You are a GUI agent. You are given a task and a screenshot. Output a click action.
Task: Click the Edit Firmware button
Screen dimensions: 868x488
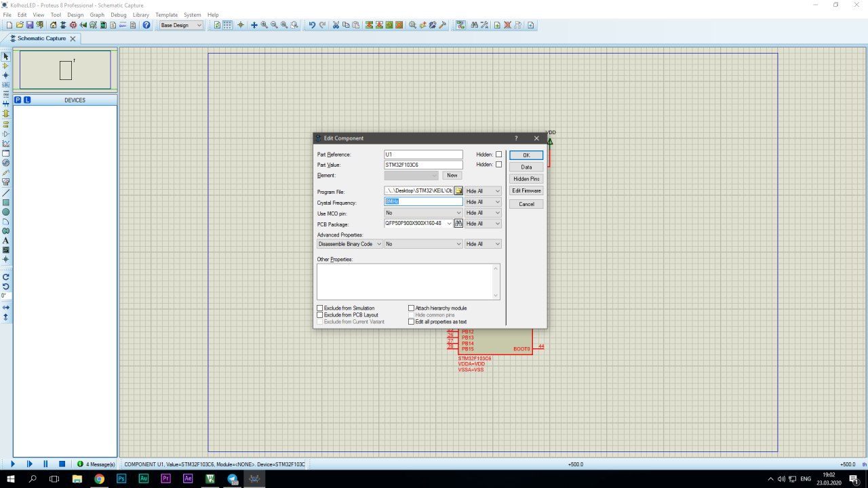(x=526, y=190)
